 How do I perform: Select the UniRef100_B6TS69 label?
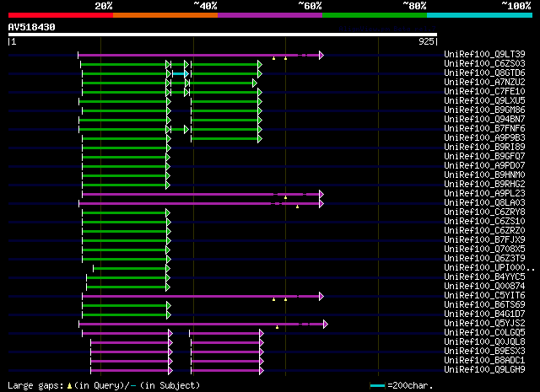click(484, 305)
